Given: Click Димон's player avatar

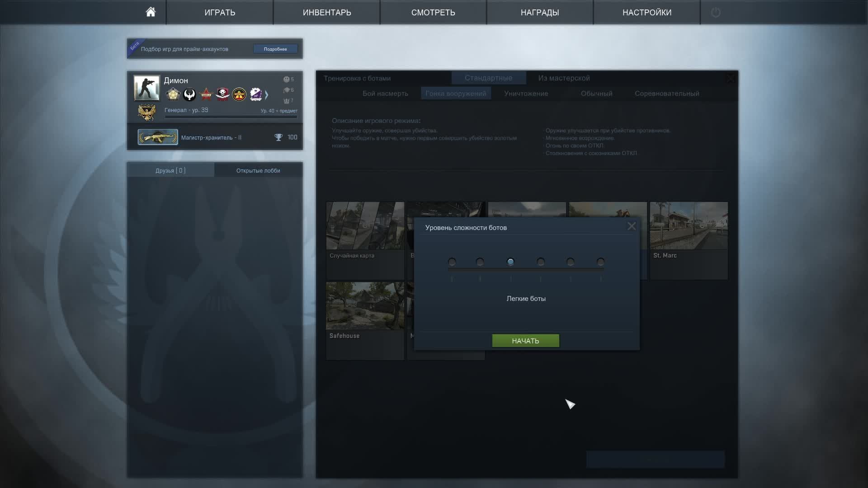Looking at the screenshot, I should pos(146,88).
